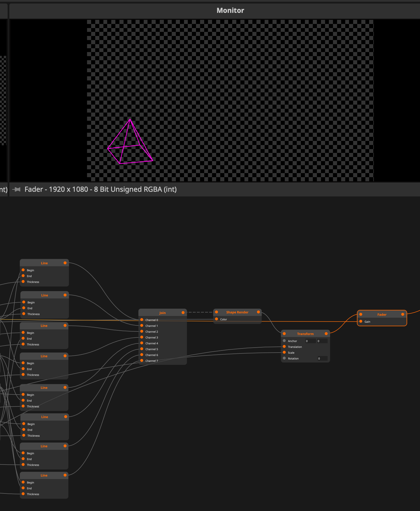Click the Fader node's output port
The width and height of the screenshot is (420, 511).
(403, 314)
